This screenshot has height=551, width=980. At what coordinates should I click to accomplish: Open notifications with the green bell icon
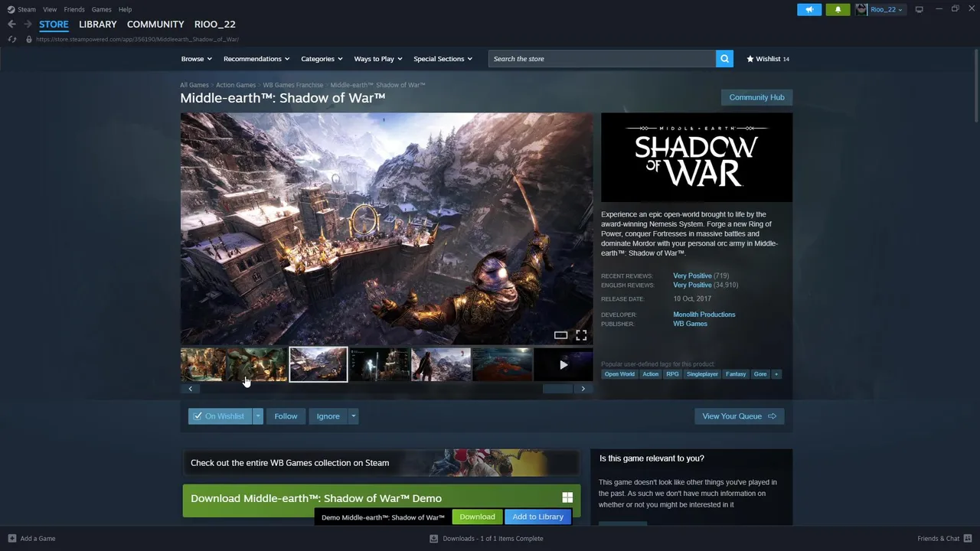[x=838, y=9]
